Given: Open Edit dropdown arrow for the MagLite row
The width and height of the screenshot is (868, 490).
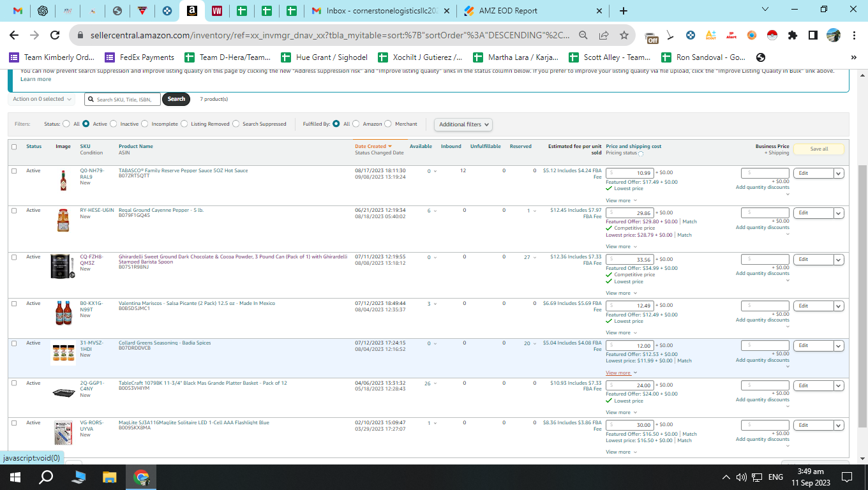Looking at the screenshot, I should [839, 426].
